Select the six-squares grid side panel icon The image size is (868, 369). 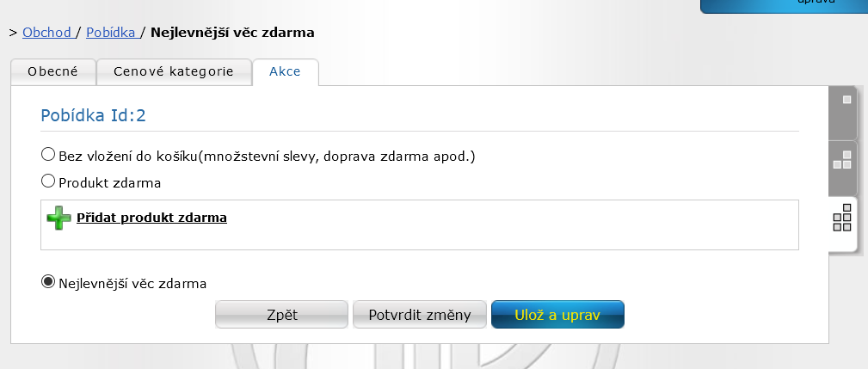[842, 218]
